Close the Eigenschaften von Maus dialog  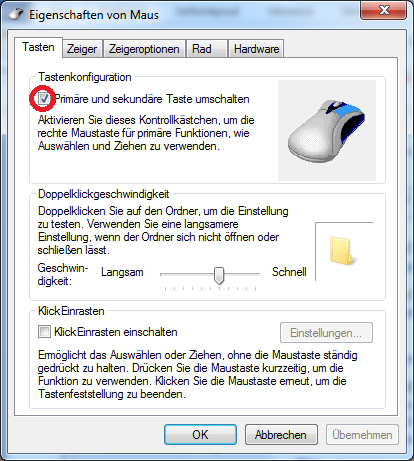coord(384,10)
